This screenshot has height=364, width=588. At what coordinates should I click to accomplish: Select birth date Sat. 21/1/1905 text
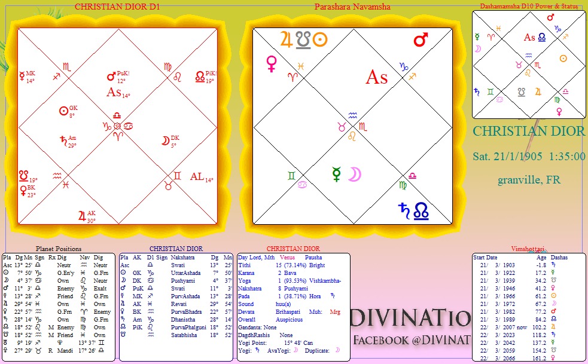(507, 157)
